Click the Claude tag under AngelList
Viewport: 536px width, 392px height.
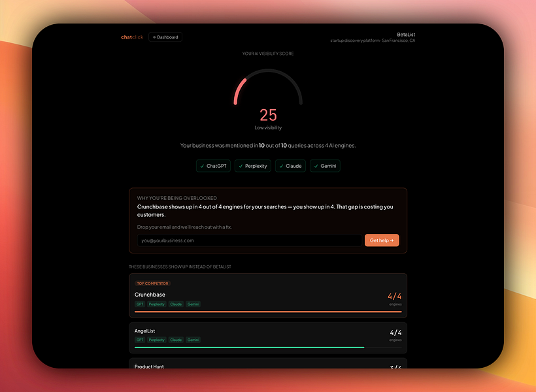tap(176, 340)
